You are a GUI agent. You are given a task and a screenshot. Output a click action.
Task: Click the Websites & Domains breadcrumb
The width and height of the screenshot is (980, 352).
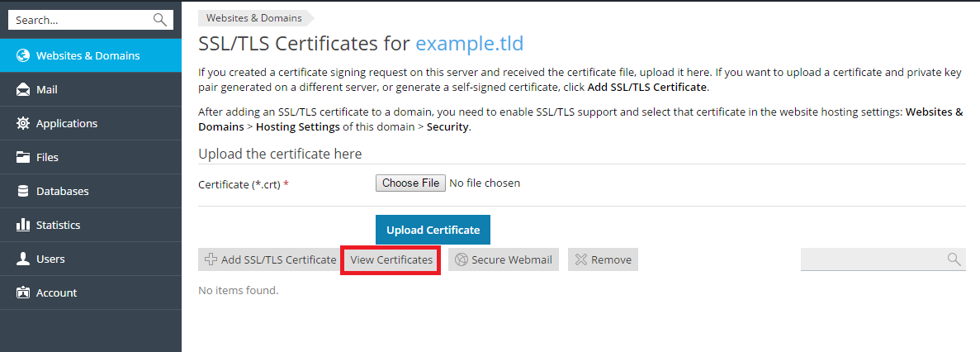click(253, 17)
